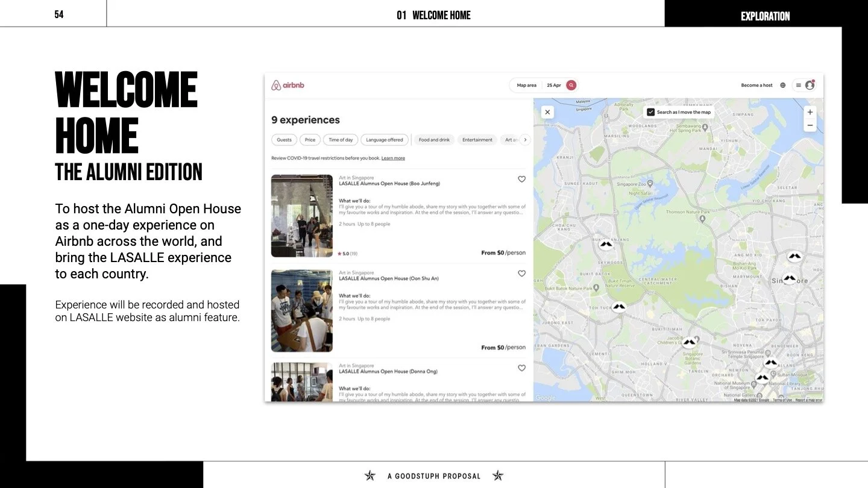
Task: Click Become a host
Action: [756, 86]
